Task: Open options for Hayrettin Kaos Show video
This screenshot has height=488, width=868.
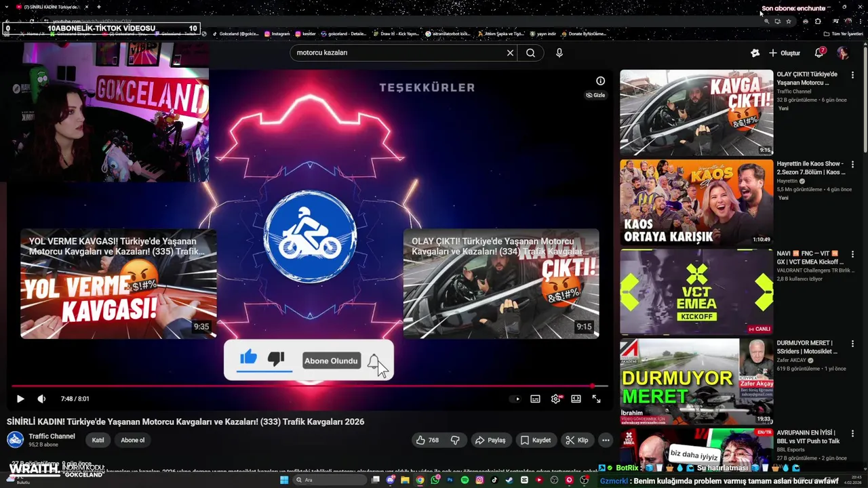Action: coord(852,164)
